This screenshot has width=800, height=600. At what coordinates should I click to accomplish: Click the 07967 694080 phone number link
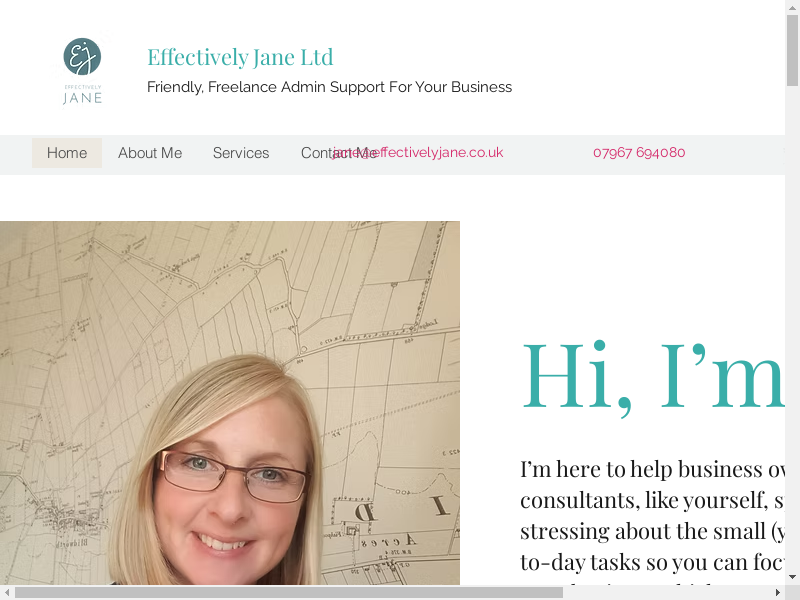639,152
